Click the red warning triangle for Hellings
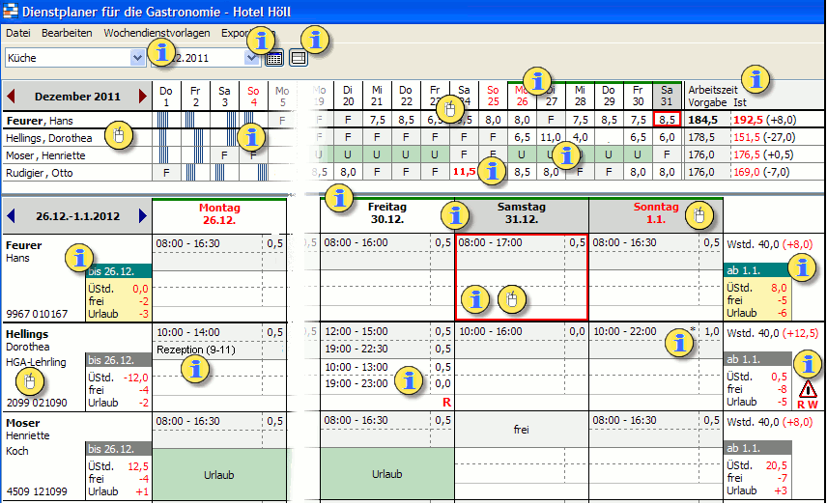827x504 pixels. coord(808,390)
